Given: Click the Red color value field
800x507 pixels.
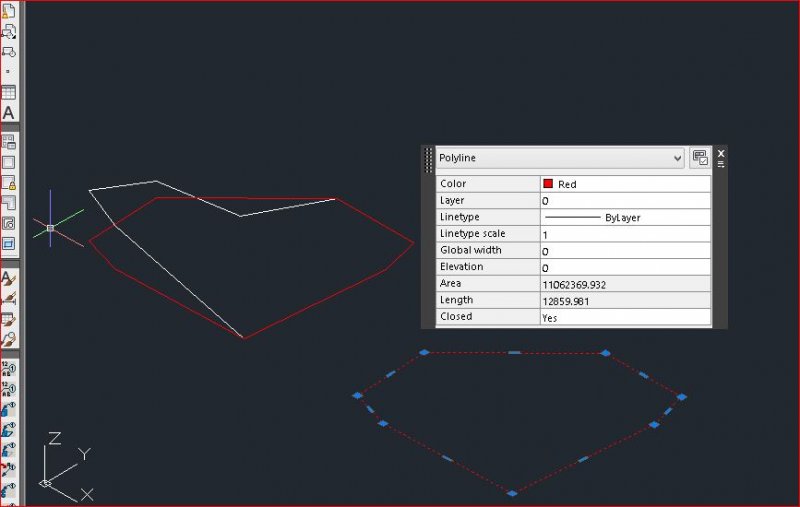Looking at the screenshot, I should [626, 184].
